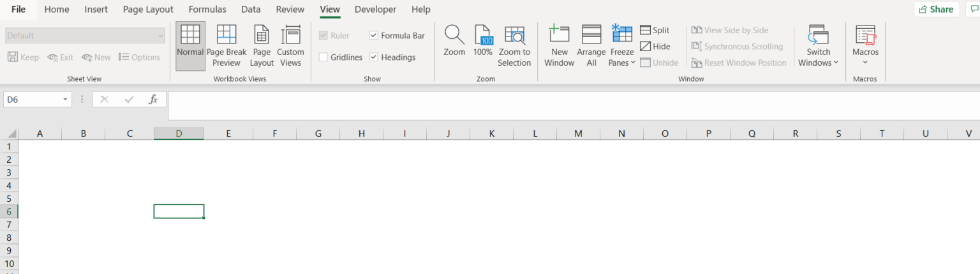The height and width of the screenshot is (274, 980).
Task: Open a New Window
Action: click(559, 46)
